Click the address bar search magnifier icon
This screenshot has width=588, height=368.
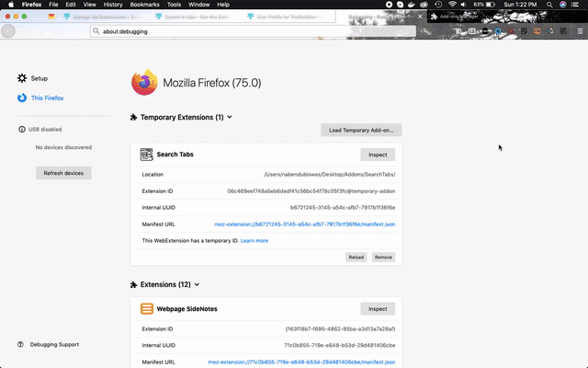[x=96, y=31]
